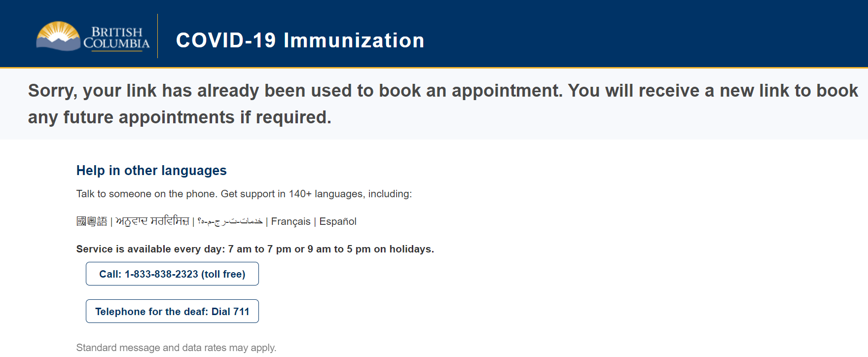The width and height of the screenshot is (868, 357).
Task: Click the "British Columbia" wordmark text
Action: pos(117,38)
